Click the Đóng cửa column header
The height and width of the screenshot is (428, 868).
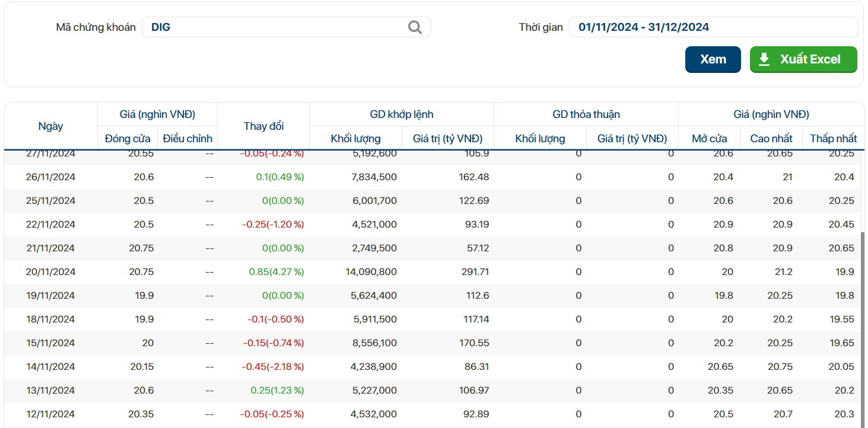(x=128, y=139)
